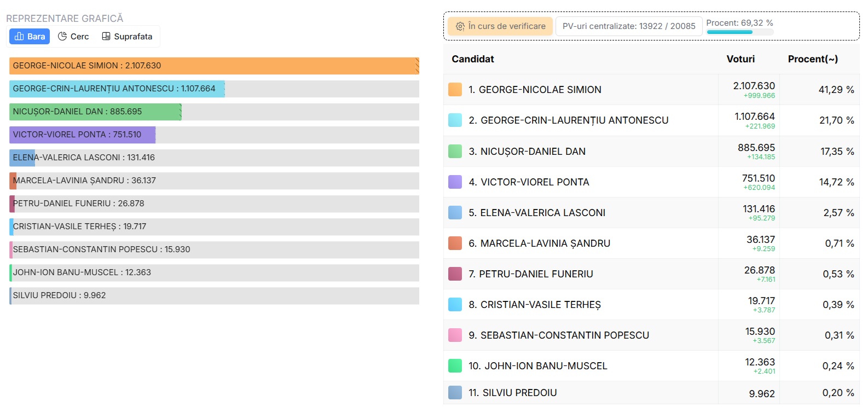Click green swatch beside Nicușor-Daniel Dan

pyautogui.click(x=455, y=152)
